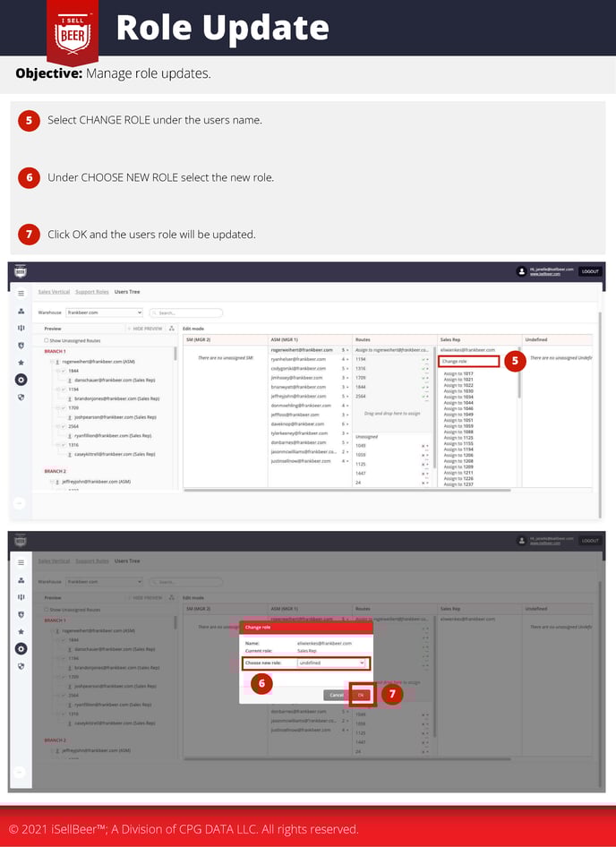Image resolution: width=616 pixels, height=847 pixels.
Task: Open the Warehouse frankbeer.com dropdown in the upper screenshot
Action: pos(104,312)
